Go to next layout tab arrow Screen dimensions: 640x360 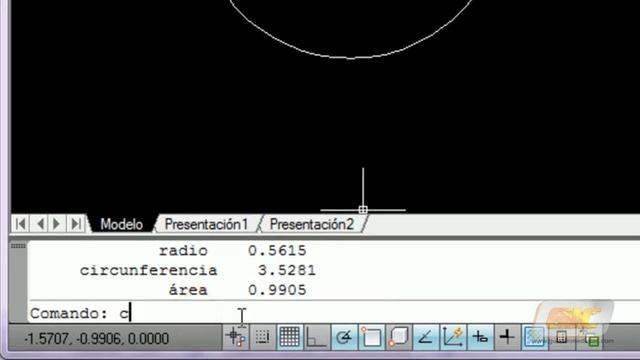57,224
